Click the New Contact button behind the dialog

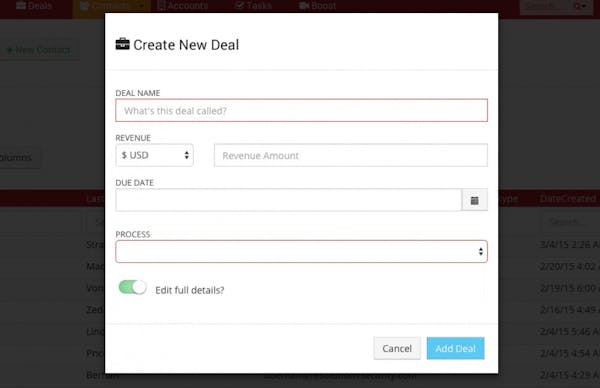(x=39, y=50)
